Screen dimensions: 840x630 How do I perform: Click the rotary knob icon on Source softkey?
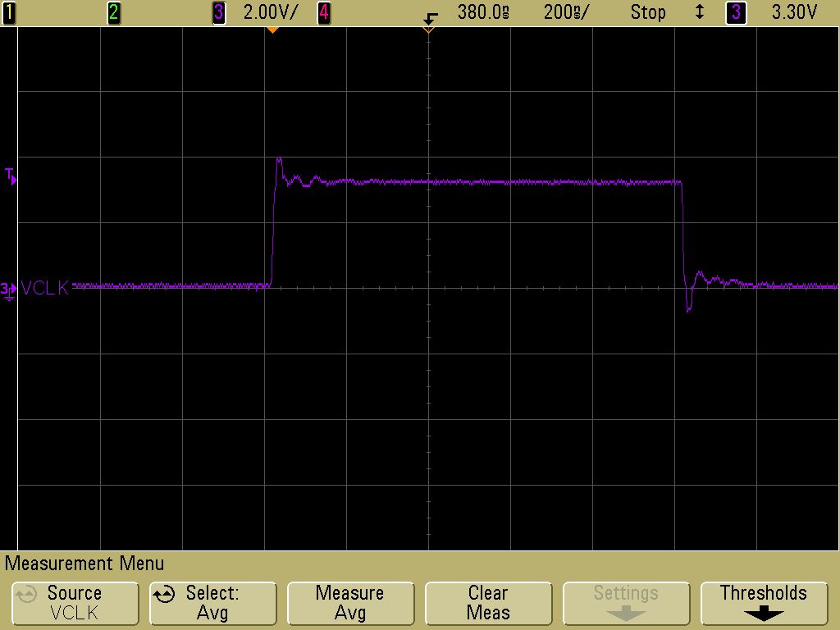[25, 594]
